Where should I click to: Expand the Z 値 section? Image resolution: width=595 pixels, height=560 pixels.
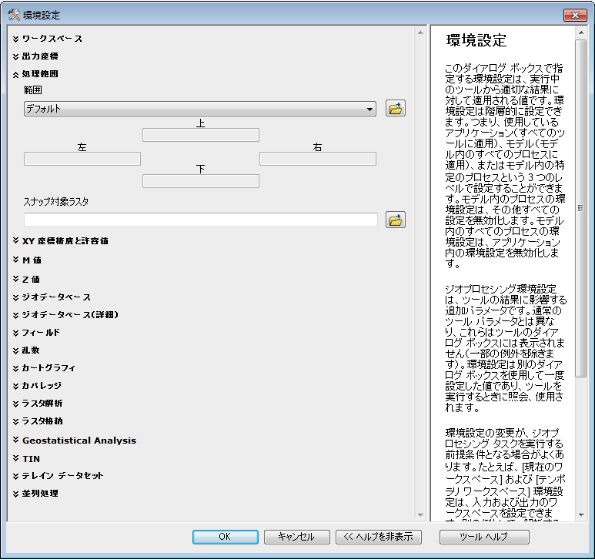point(27,279)
